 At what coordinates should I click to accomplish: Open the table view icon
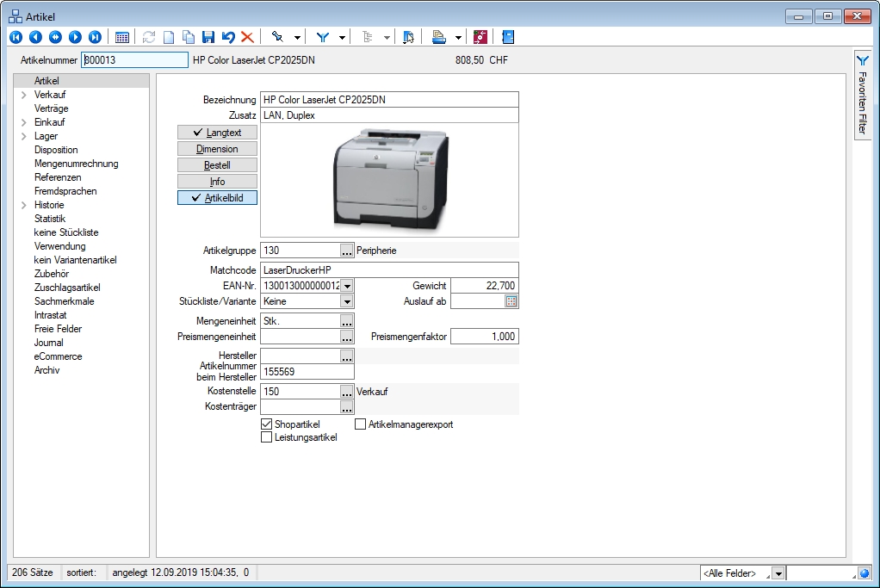point(122,37)
